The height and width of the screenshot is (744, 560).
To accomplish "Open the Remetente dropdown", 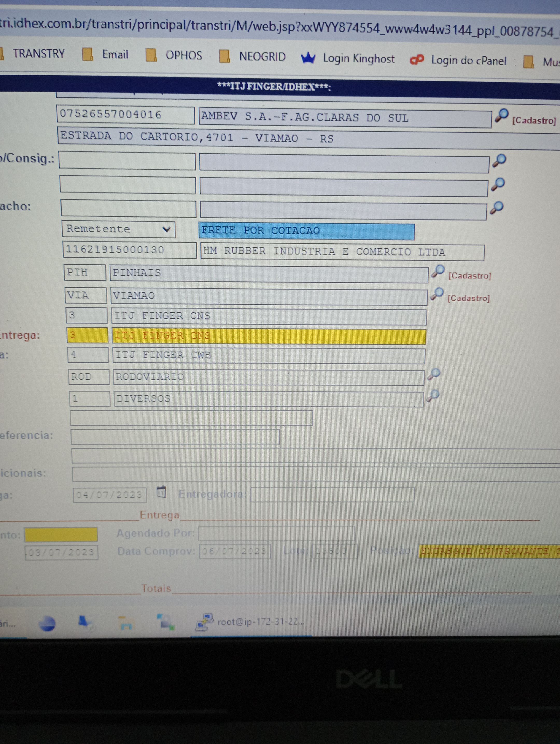I will [118, 229].
